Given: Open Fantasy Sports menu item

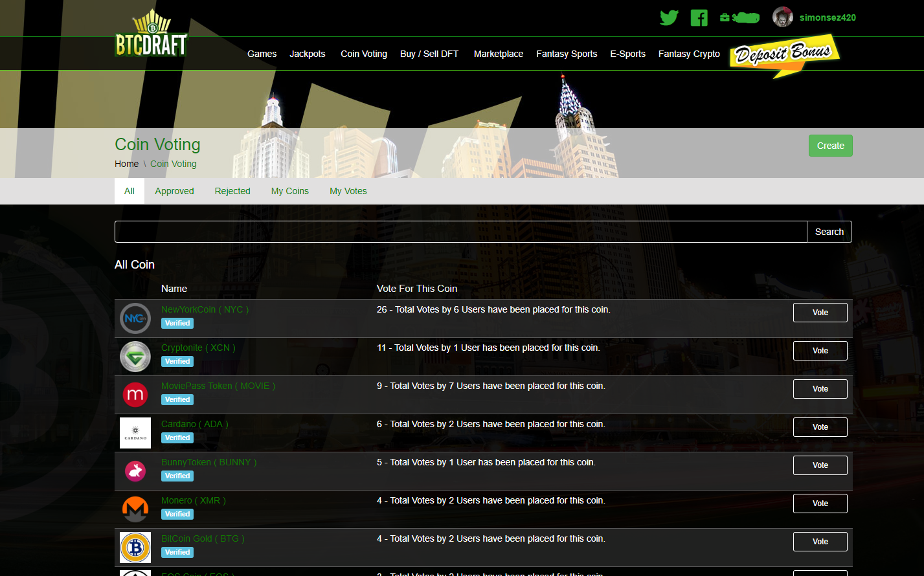Looking at the screenshot, I should point(567,54).
